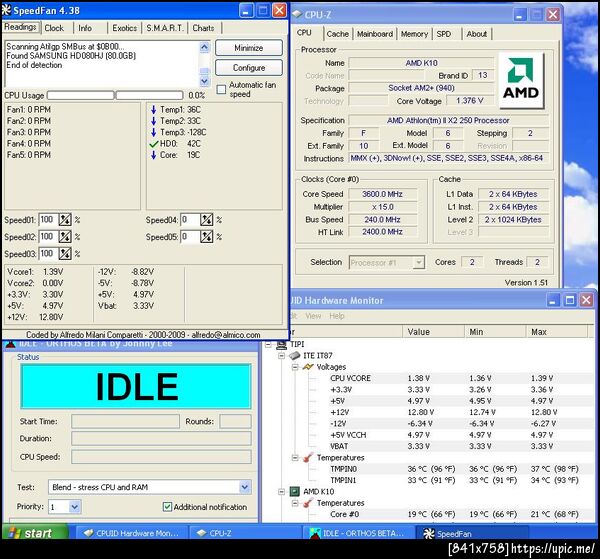Click the Speed01 percent stepper icon
Viewport: 600px width, 559px height.
(65, 220)
